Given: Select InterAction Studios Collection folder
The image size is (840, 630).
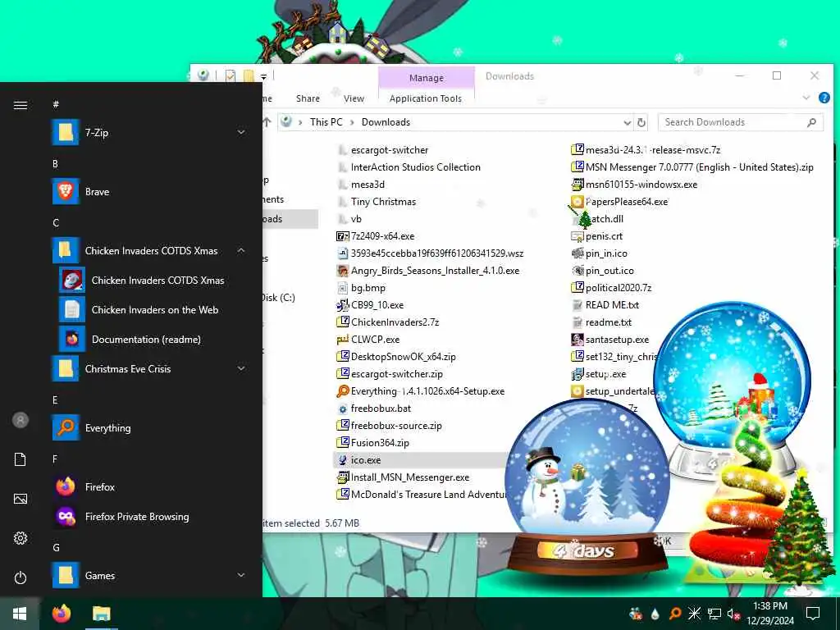Looking at the screenshot, I should point(409,167).
